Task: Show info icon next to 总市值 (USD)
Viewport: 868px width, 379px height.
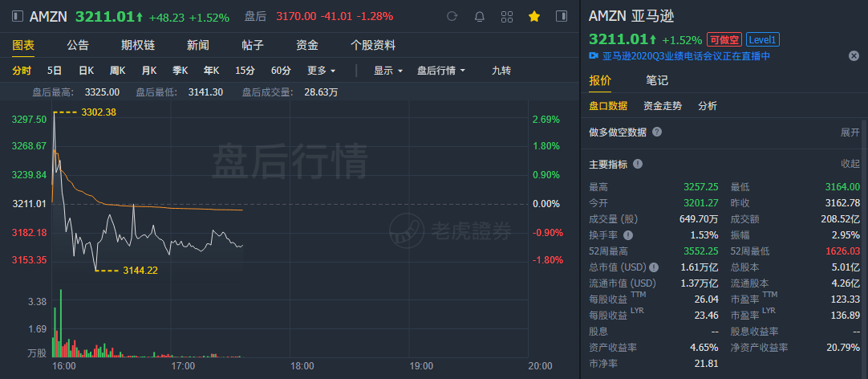Action: [654, 267]
